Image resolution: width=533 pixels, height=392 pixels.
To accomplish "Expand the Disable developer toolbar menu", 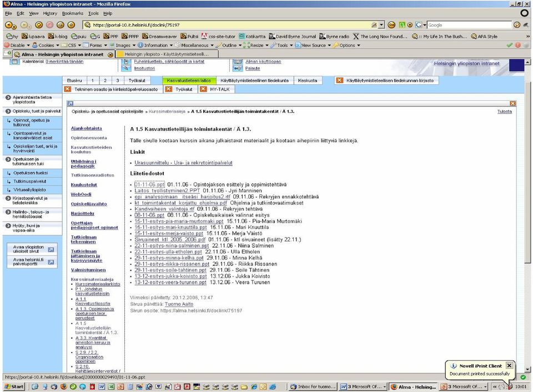I will coord(17,45).
